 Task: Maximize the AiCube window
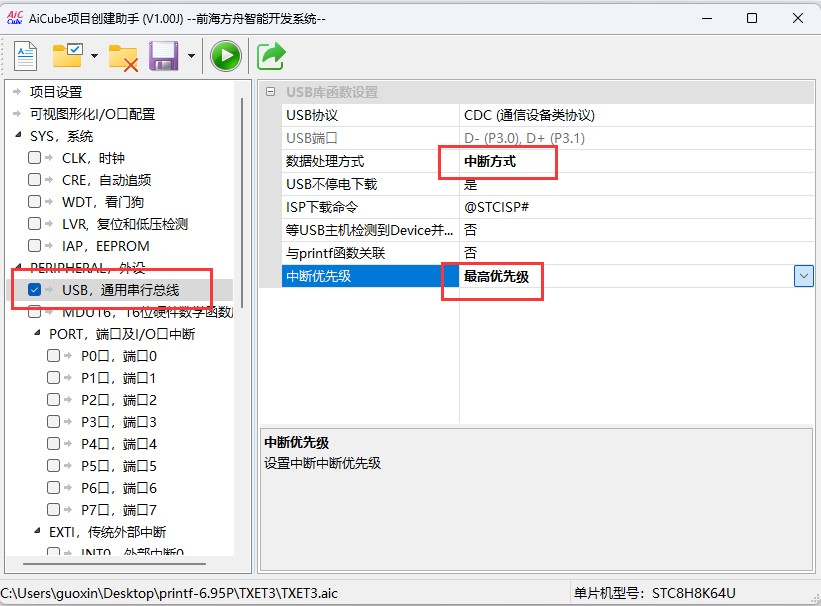pos(752,18)
